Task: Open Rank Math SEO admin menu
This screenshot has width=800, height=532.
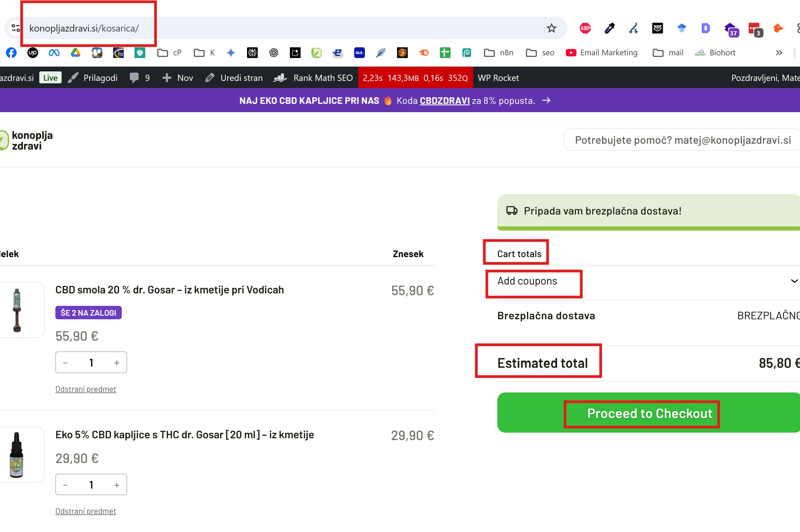Action: (x=313, y=78)
